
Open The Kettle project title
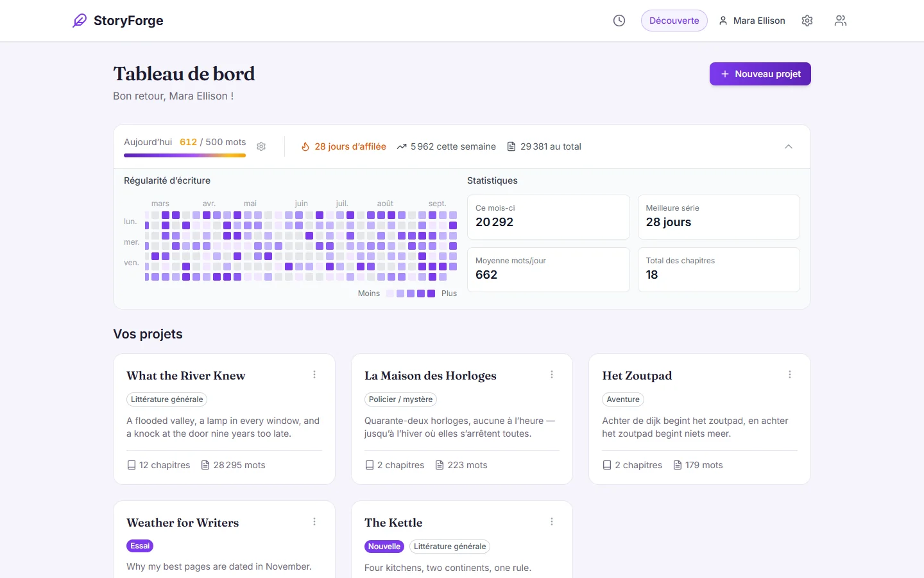tap(393, 523)
